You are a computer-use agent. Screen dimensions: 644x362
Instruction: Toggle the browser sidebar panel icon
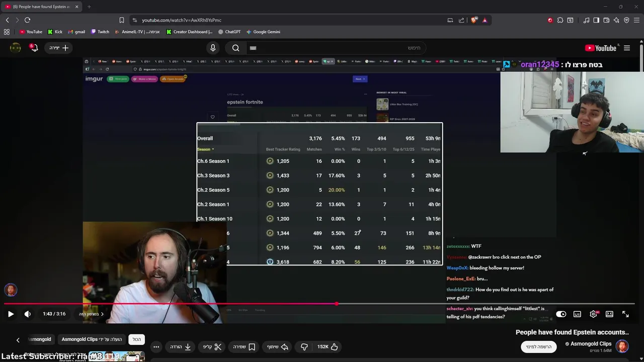[x=596, y=20]
